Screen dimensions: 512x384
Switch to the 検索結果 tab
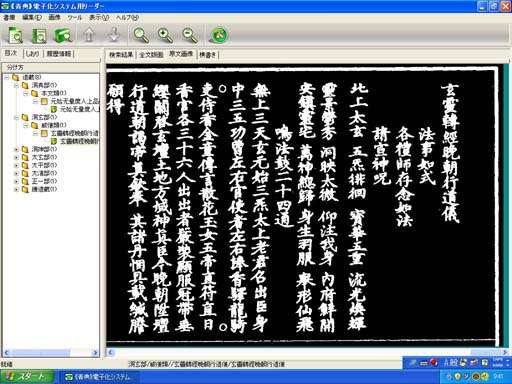[121, 54]
